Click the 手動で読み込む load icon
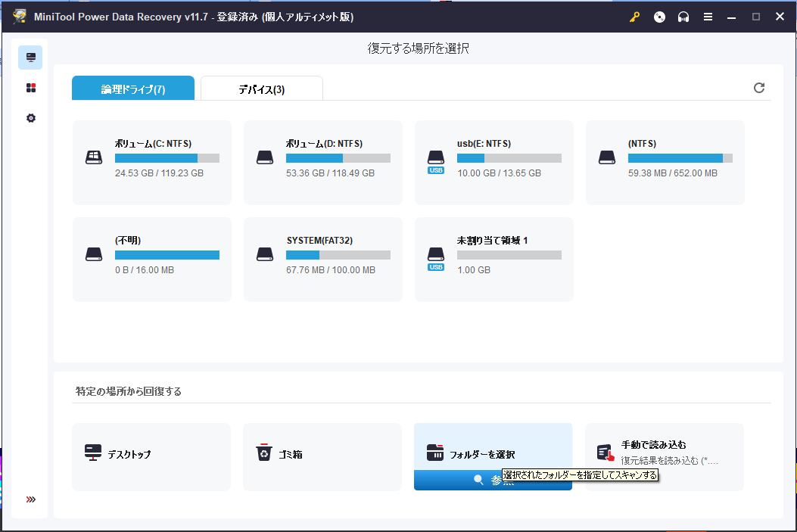The image size is (797, 532). [x=606, y=453]
